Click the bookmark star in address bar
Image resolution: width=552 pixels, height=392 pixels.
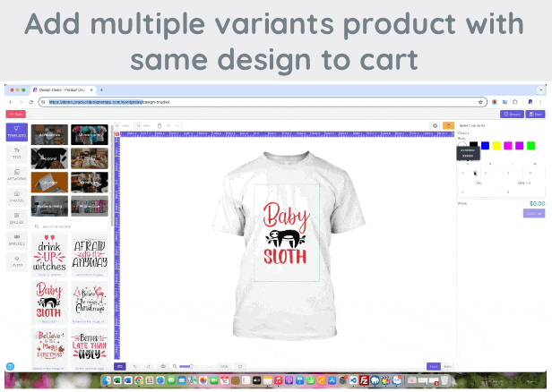coord(482,102)
